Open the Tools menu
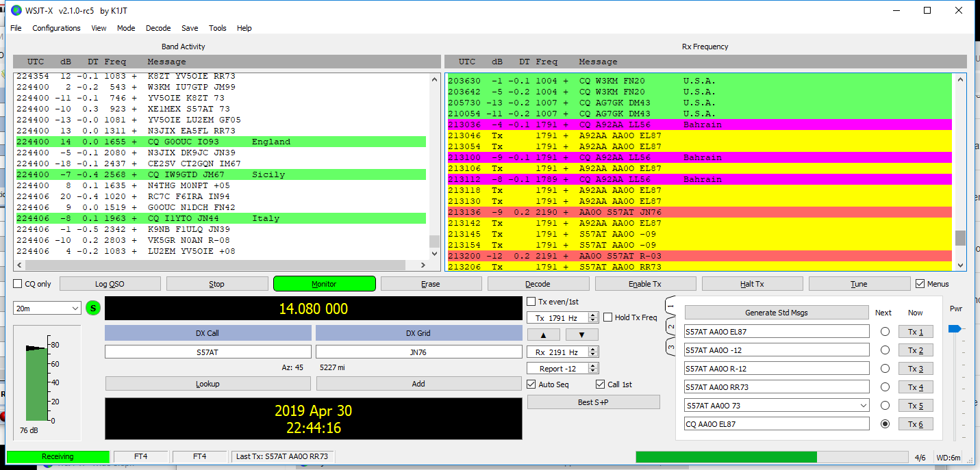The height and width of the screenshot is (470, 980). 218,28
